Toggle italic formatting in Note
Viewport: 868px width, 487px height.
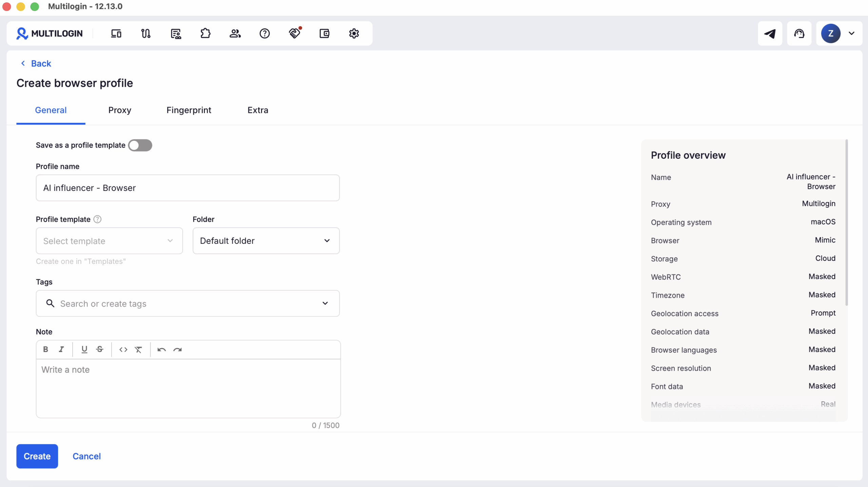click(61, 349)
